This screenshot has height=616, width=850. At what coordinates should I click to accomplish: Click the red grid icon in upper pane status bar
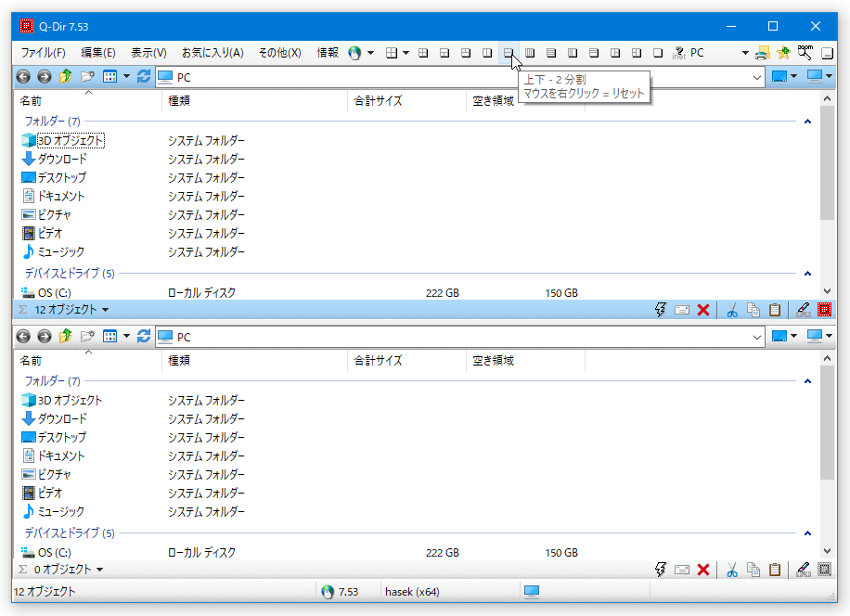[x=825, y=310]
